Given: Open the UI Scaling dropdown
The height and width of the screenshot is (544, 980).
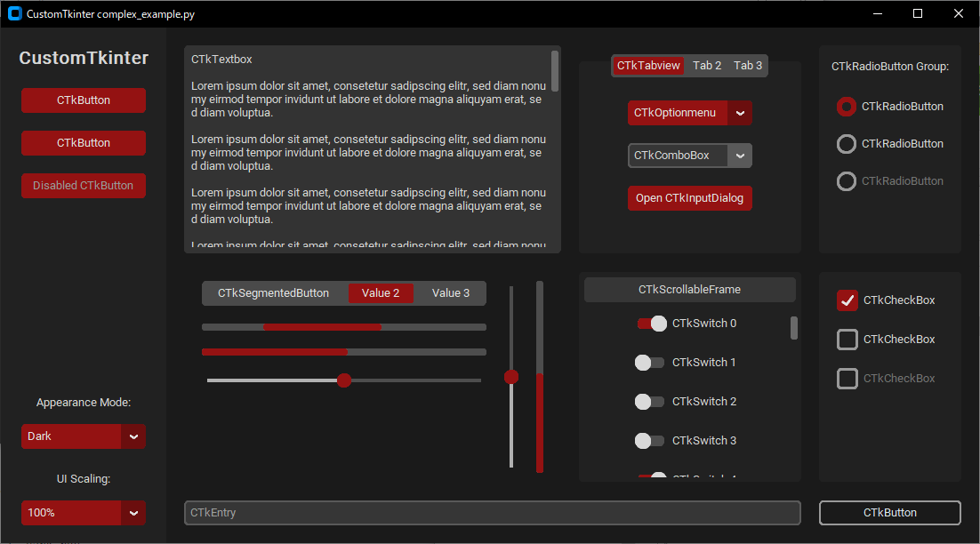Looking at the screenshot, I should pos(83,513).
